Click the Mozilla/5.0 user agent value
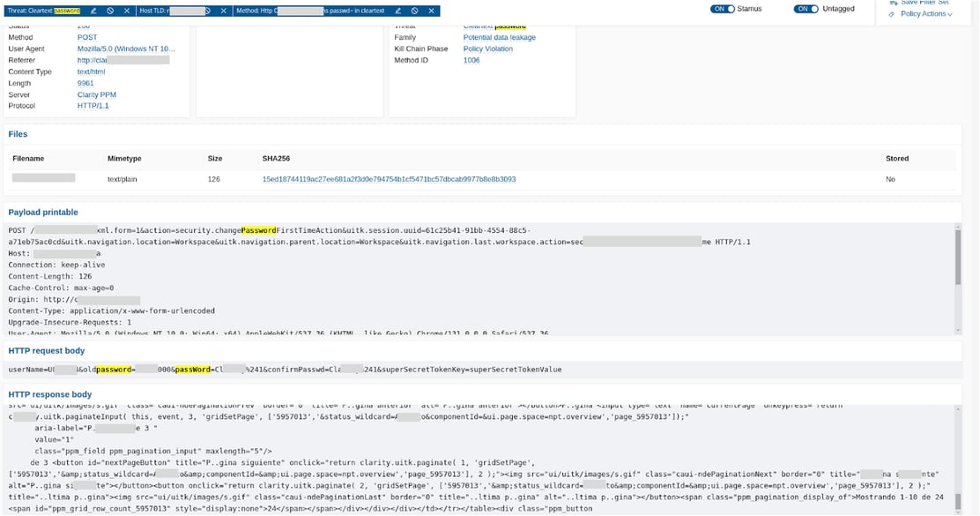This screenshot has width=980, height=516. pos(126,49)
